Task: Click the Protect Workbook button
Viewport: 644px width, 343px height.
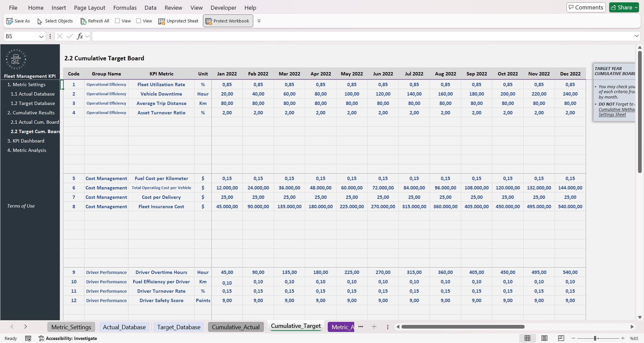Action: coord(227,21)
